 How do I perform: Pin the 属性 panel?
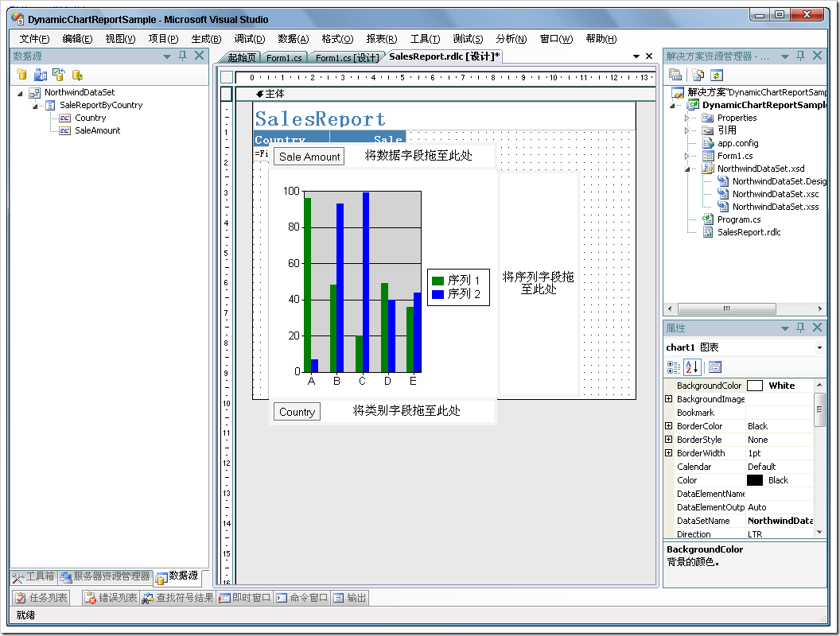point(800,328)
